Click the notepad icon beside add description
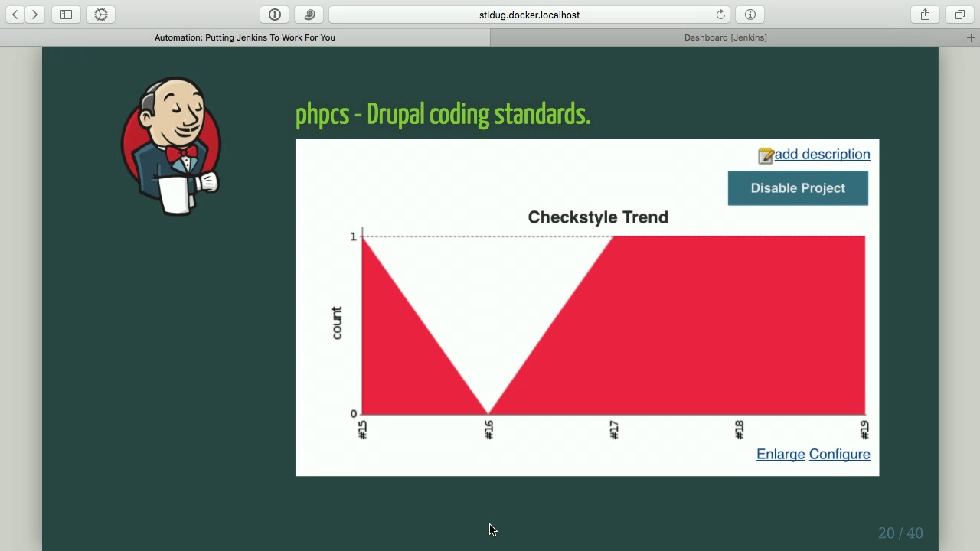Screen dimensions: 980x551 (766, 155)
